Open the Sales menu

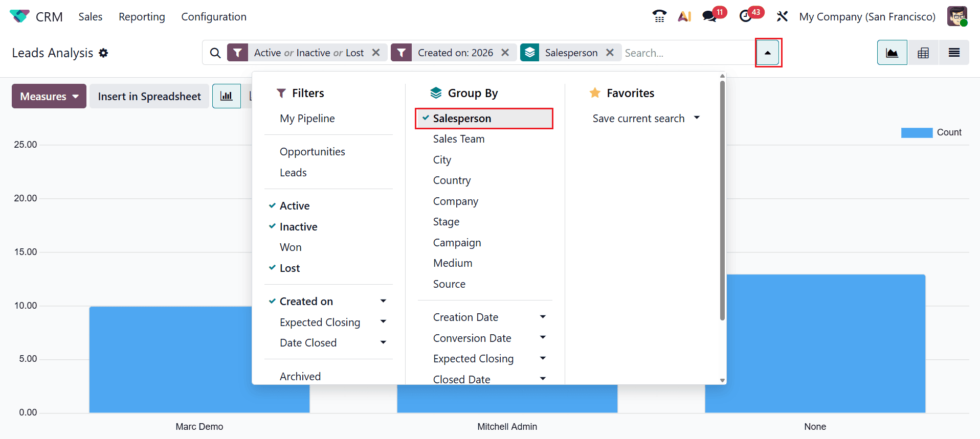[x=91, y=17]
